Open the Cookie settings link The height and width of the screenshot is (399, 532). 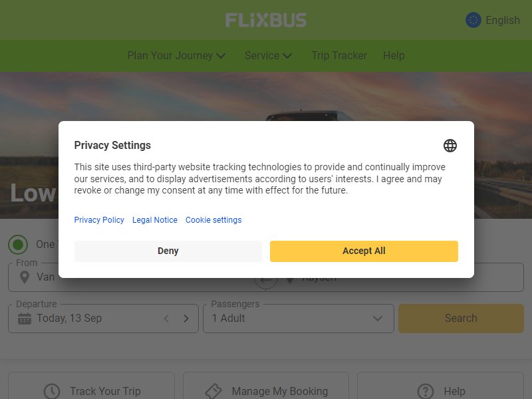pos(213,220)
